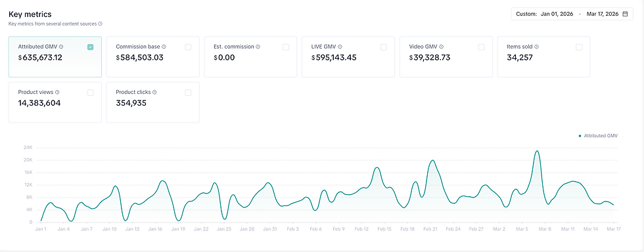
Task: Click the $595,143.45 LIVE GMV value
Action: pos(334,58)
